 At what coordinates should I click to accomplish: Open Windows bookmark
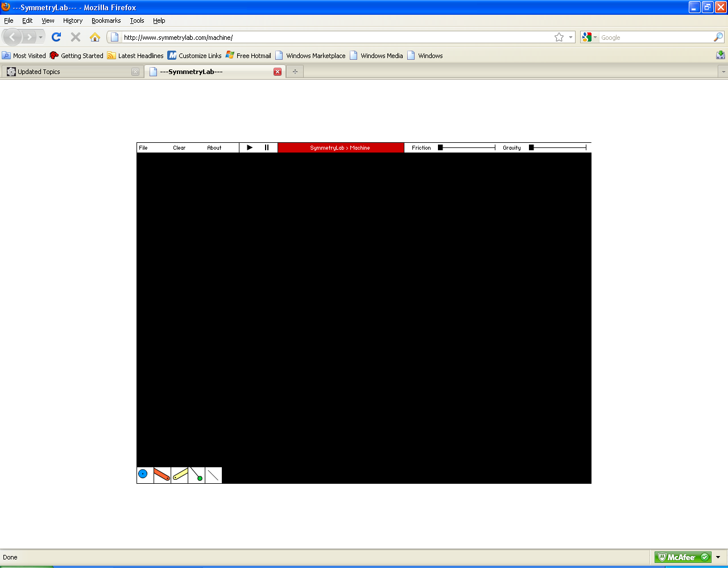pyautogui.click(x=425, y=56)
